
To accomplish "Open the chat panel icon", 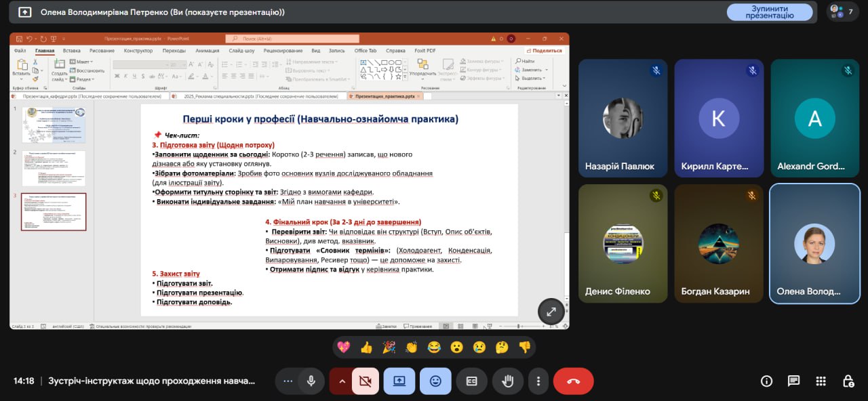I will (793, 381).
